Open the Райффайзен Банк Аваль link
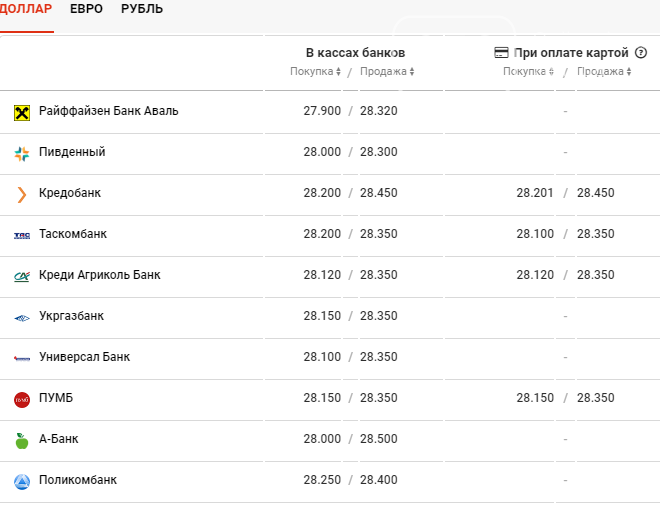Image resolution: width=660 pixels, height=506 pixels. coord(109,111)
